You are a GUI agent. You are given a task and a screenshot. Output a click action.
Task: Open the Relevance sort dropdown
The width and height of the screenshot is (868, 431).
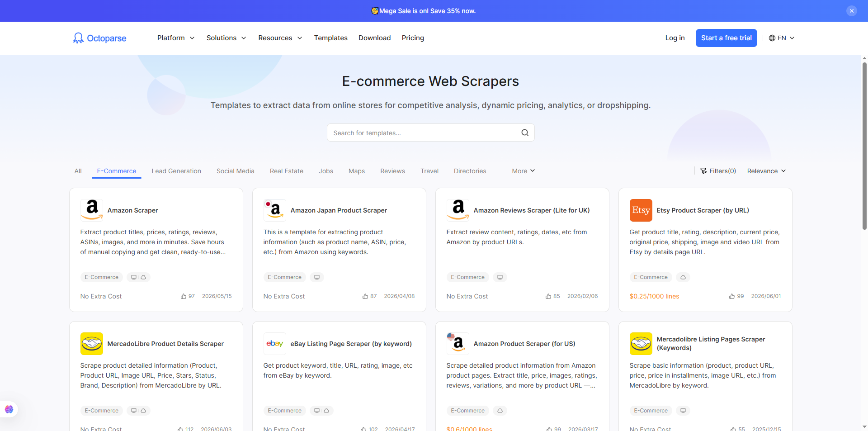point(766,171)
